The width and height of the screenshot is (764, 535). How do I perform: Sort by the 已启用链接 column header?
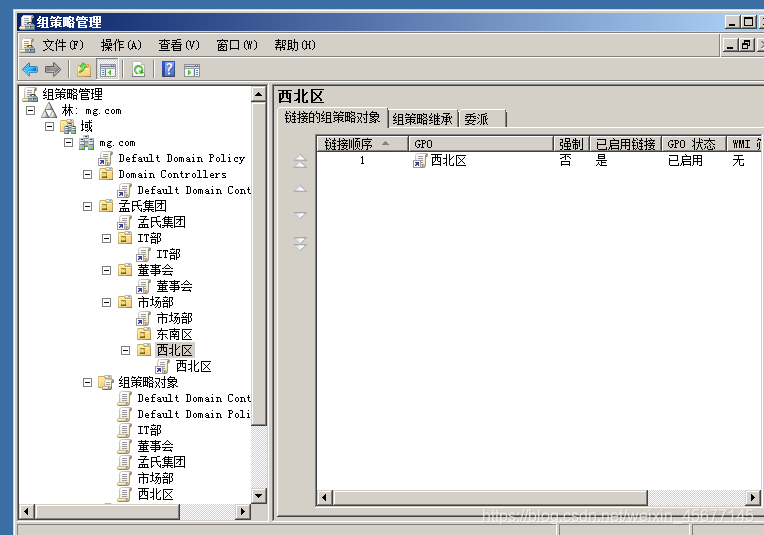click(626, 144)
